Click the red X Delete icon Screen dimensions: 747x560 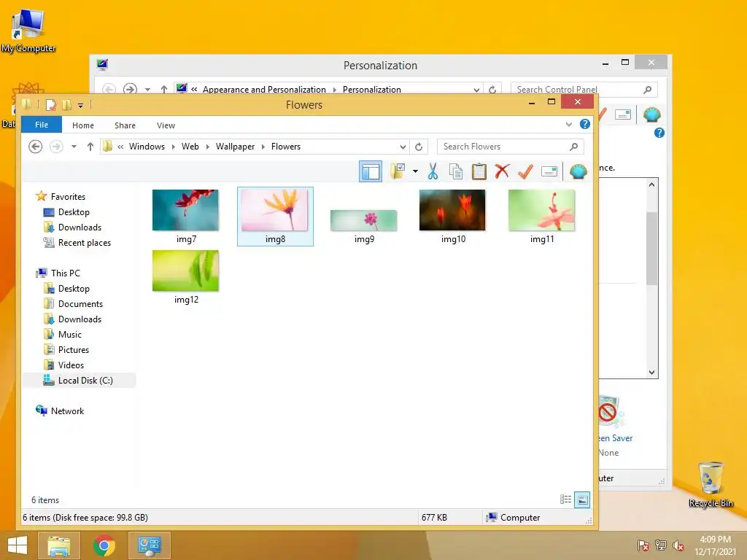point(502,171)
